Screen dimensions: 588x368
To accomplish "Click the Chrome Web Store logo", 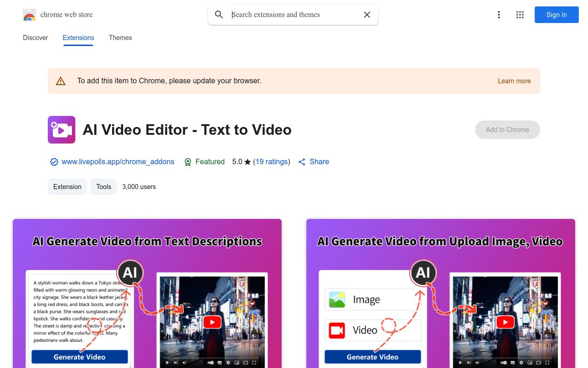I will tap(29, 15).
